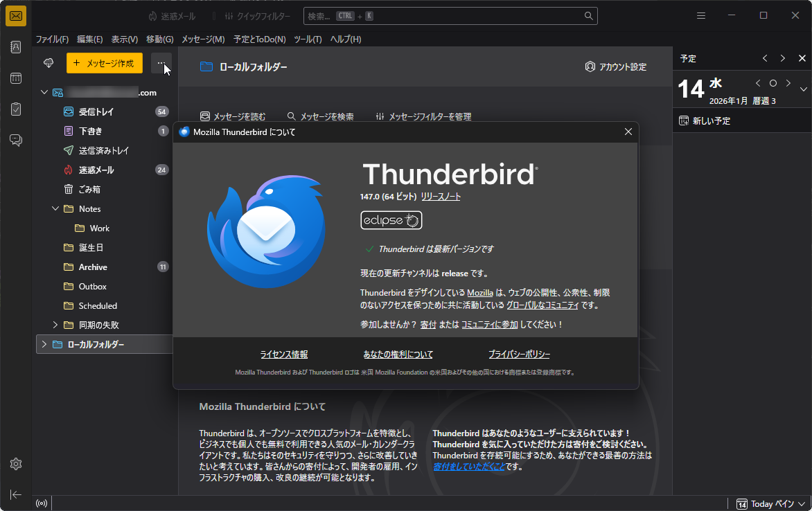Collapse the Notes folder in the folder tree
812x511 pixels.
coord(55,208)
